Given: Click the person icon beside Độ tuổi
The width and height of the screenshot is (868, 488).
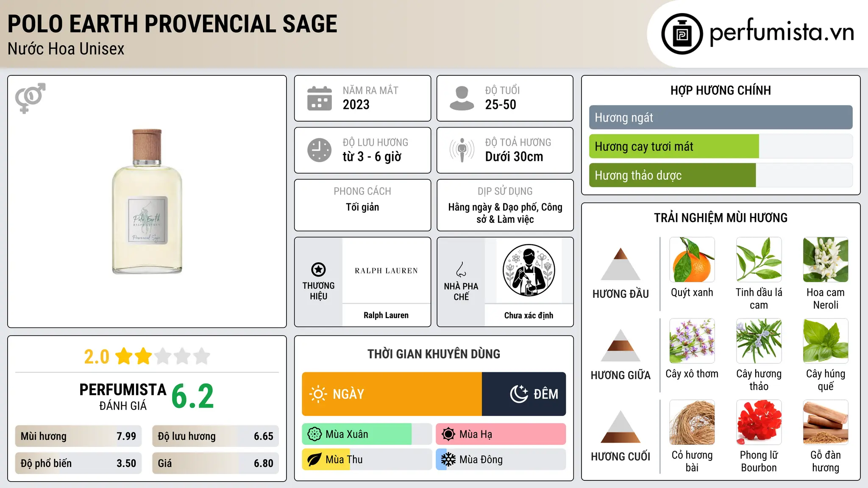Looking at the screenshot, I should (x=462, y=98).
